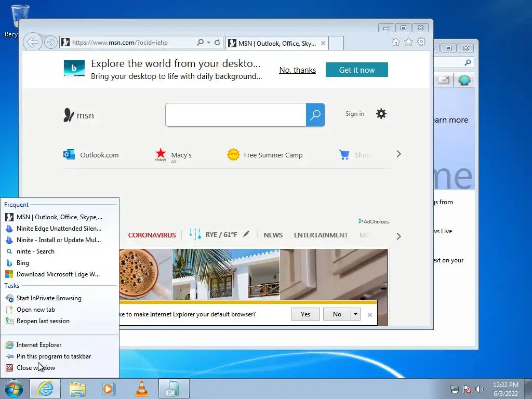Open a blank new tab button
Image resolution: width=532 pixels, height=399 pixels.
[x=336, y=43]
